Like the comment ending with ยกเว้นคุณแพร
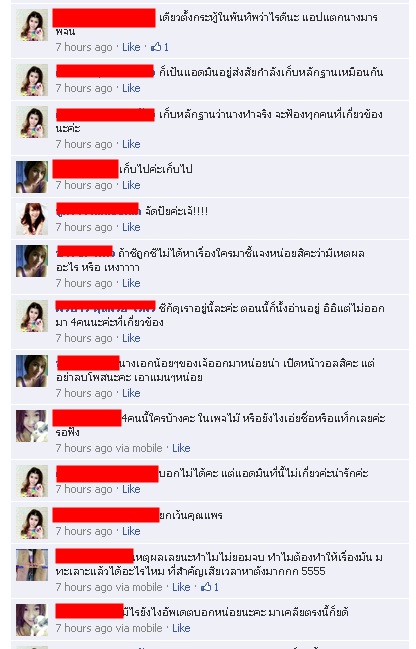416x649 pixels. point(131,531)
